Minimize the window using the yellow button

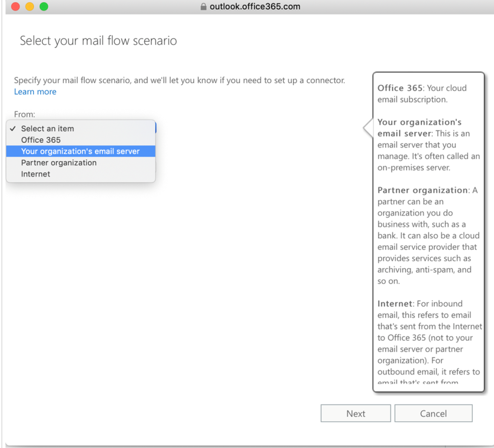pyautogui.click(x=29, y=6)
